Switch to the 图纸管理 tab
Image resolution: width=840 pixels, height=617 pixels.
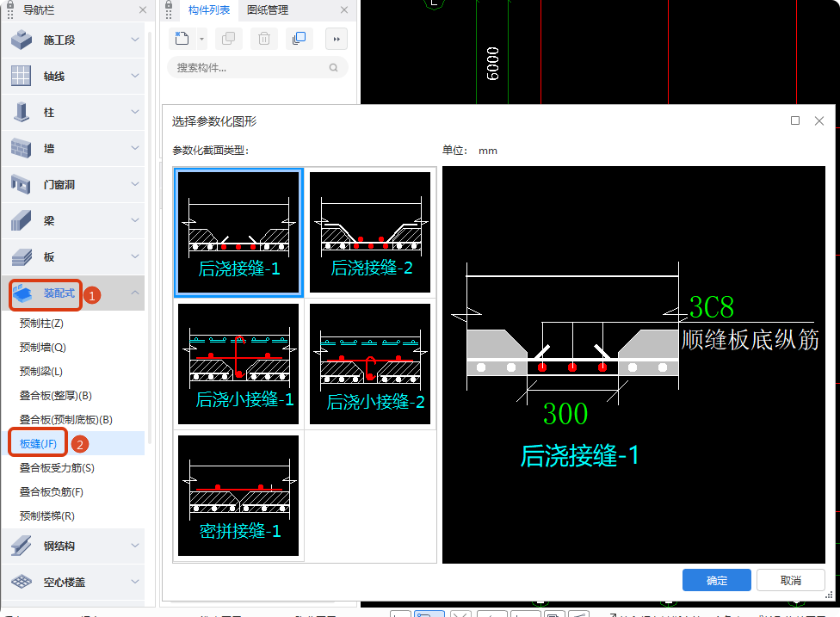point(268,9)
